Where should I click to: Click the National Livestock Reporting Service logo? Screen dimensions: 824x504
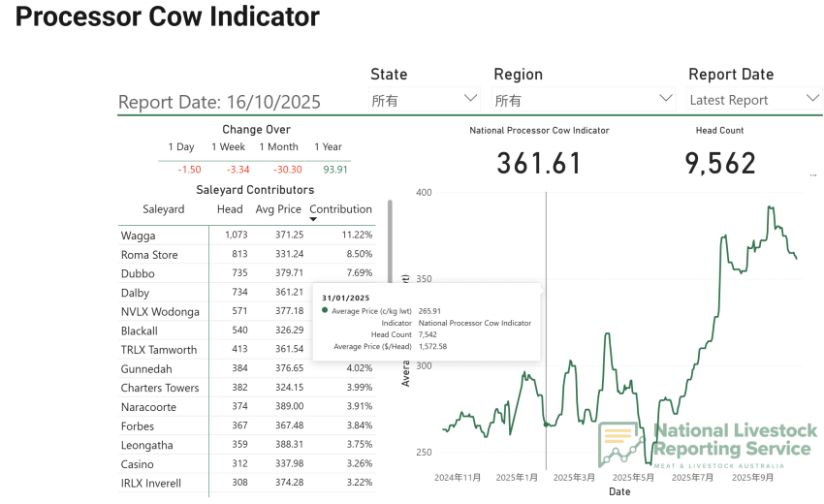[708, 445]
